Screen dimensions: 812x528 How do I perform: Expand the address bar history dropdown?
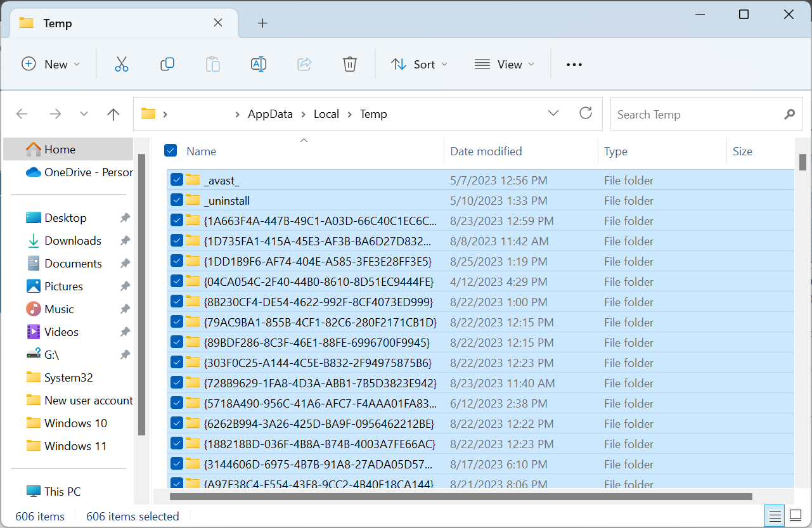pyautogui.click(x=553, y=113)
